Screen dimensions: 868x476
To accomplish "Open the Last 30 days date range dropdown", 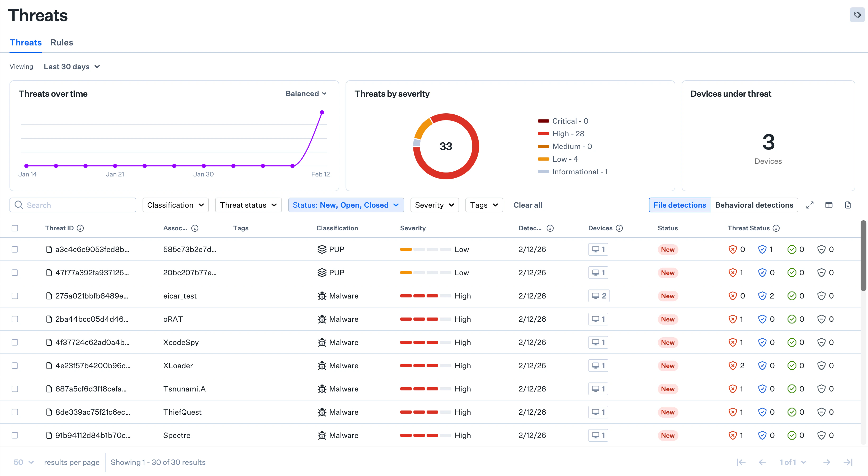I will click(72, 66).
